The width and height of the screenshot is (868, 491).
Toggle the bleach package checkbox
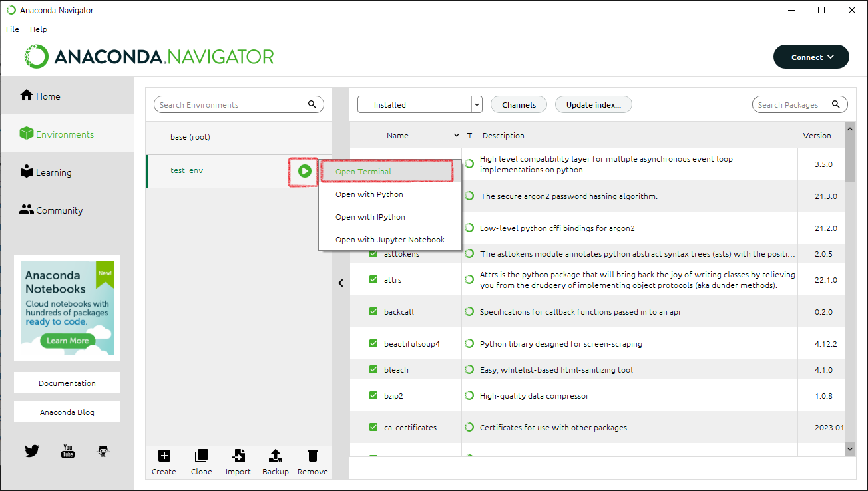373,369
